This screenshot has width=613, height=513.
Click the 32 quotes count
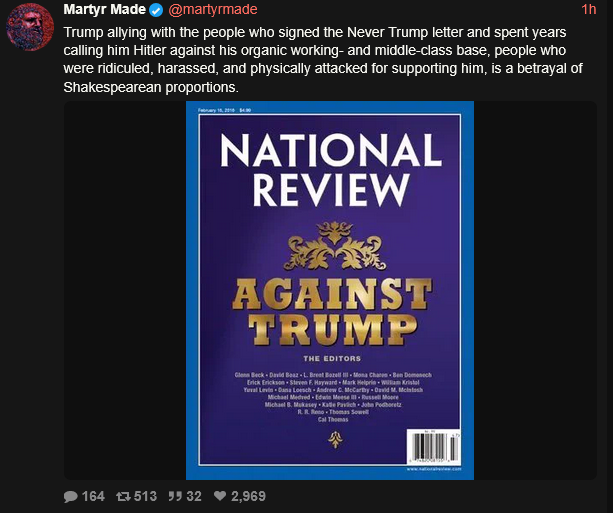tap(194, 497)
